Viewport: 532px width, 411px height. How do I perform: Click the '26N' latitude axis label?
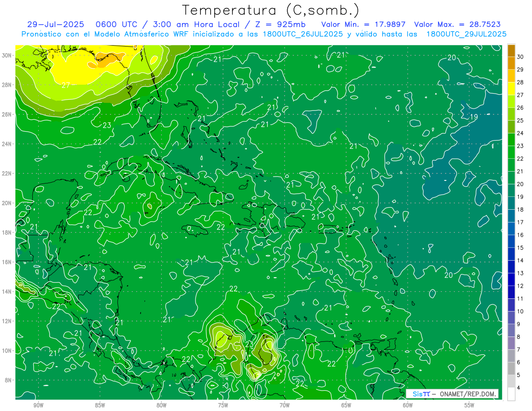(x=7, y=114)
